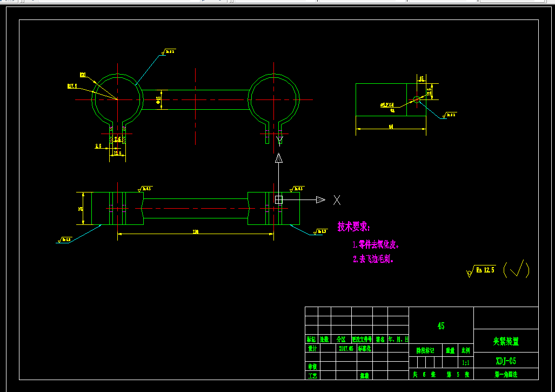
Task: Click the 12.5 width dimension below left clamp
Action: 117,154
